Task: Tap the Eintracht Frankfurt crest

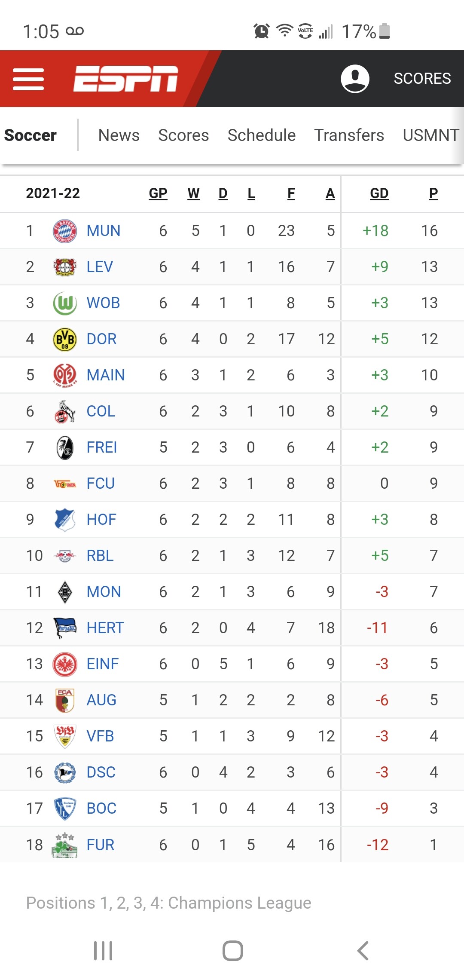Action: coord(64,664)
